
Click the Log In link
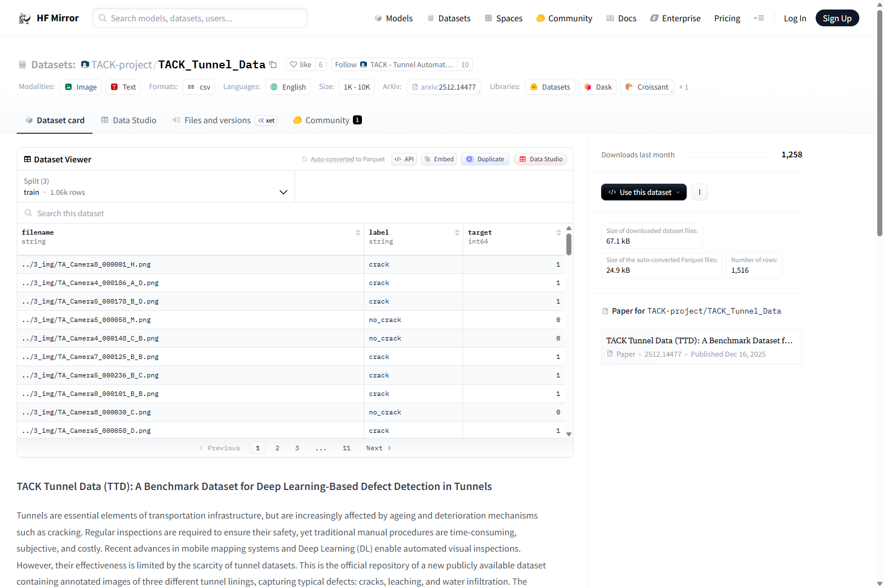pyautogui.click(x=795, y=18)
